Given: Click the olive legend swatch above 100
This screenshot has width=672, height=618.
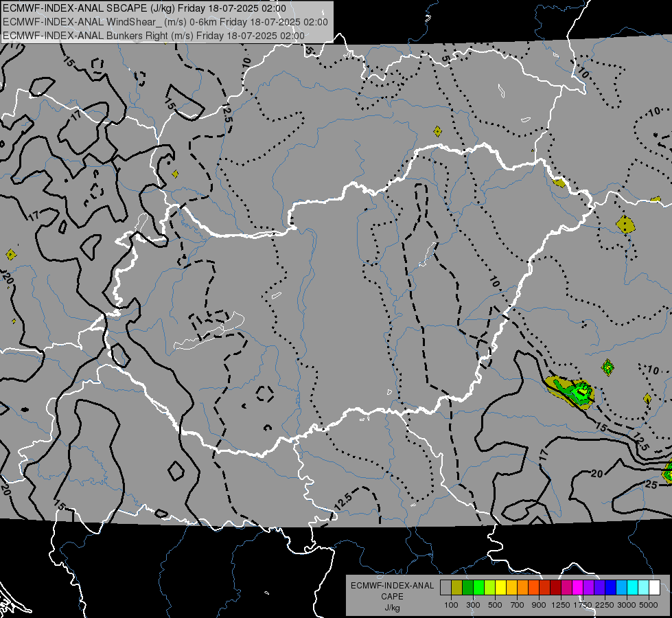Looking at the screenshot, I should coord(457,587).
